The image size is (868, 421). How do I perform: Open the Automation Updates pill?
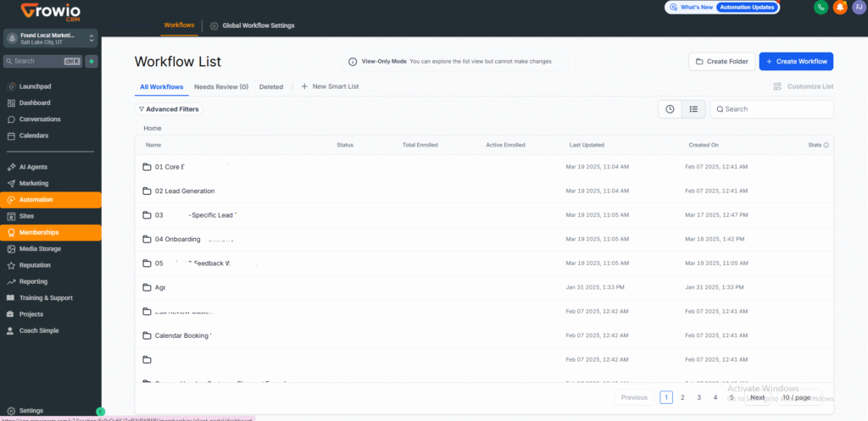(748, 7)
